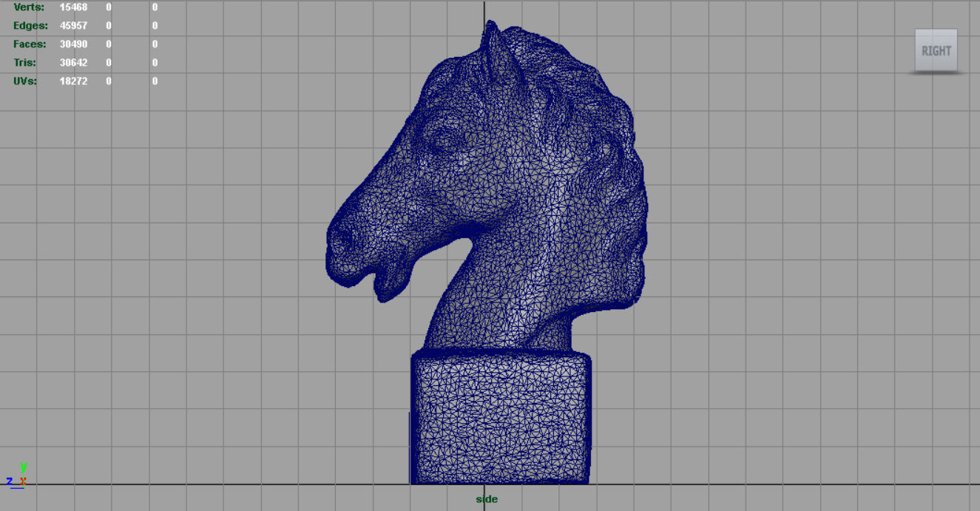Select the UVs count value 18272
The height and width of the screenshot is (511, 980).
(73, 81)
